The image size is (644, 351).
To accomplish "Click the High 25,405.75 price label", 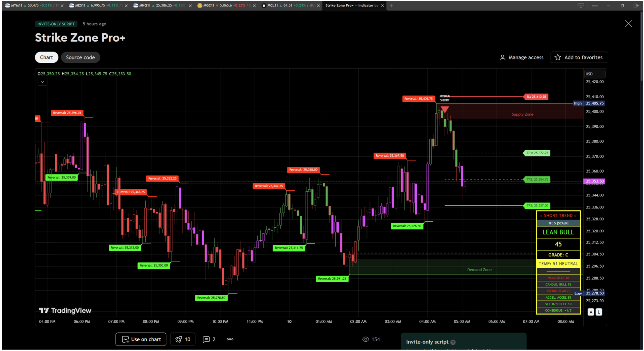I will [589, 103].
